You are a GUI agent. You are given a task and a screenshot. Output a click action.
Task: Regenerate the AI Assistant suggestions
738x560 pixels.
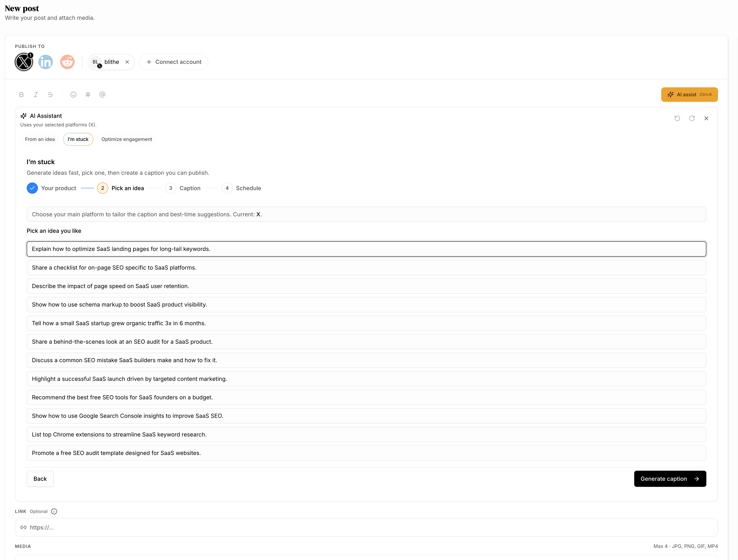(692, 118)
